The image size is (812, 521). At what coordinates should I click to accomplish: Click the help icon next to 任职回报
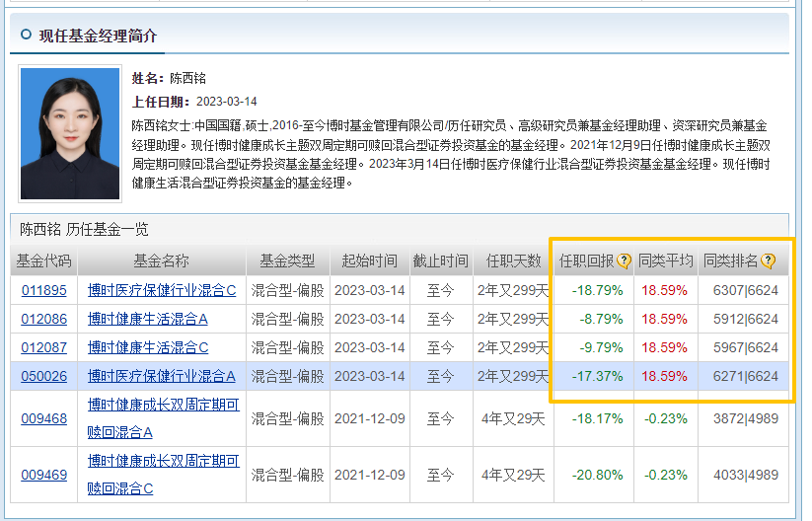(624, 261)
